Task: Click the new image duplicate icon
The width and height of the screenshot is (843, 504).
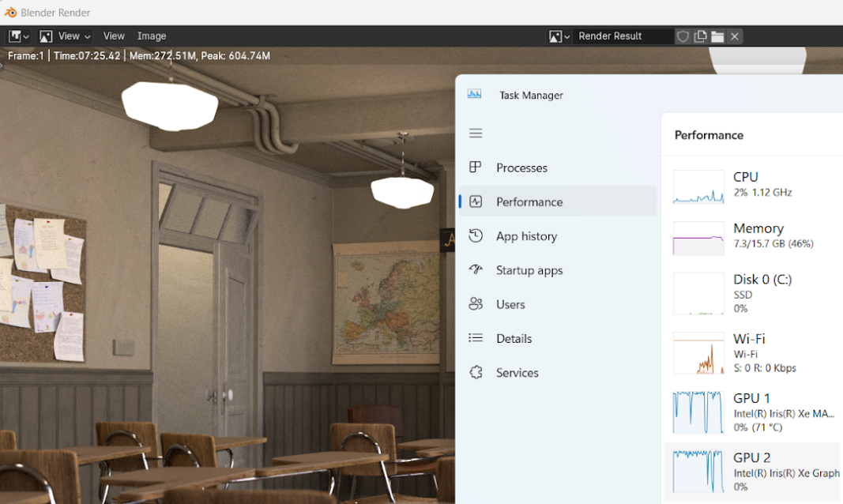Action: pyautogui.click(x=701, y=36)
